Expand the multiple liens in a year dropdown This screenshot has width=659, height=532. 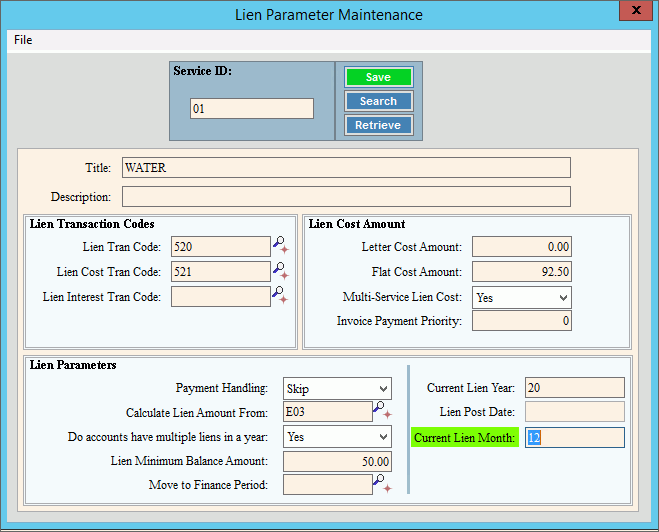coord(383,437)
